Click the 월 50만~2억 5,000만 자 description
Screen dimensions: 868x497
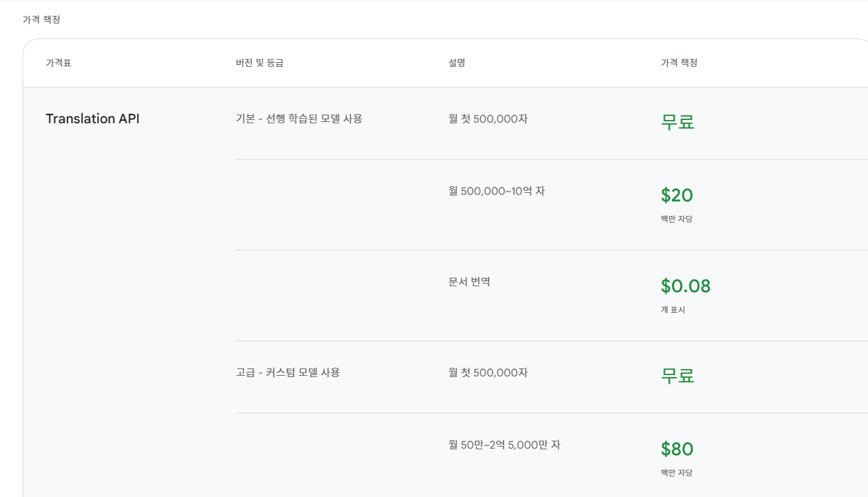click(x=505, y=445)
